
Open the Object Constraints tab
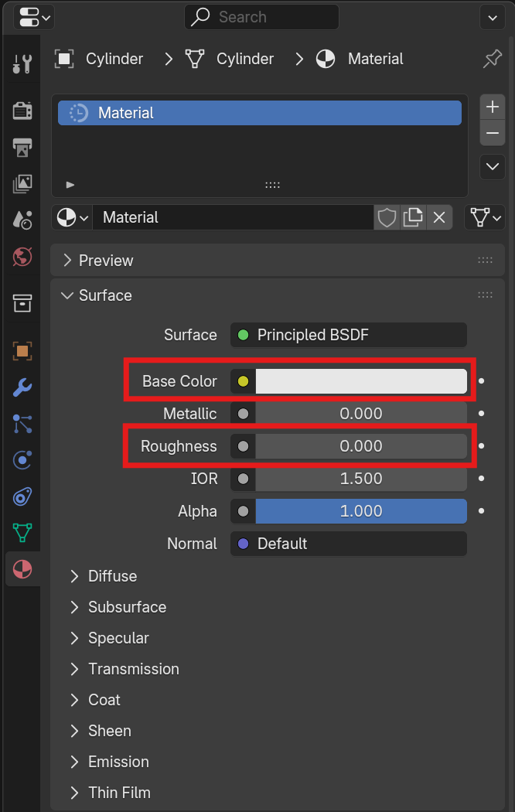22,496
